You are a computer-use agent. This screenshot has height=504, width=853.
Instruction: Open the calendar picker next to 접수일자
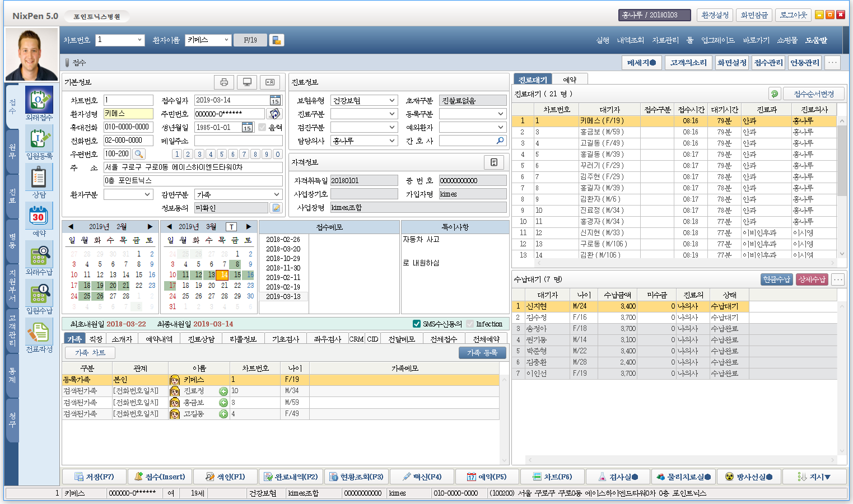[x=275, y=100]
